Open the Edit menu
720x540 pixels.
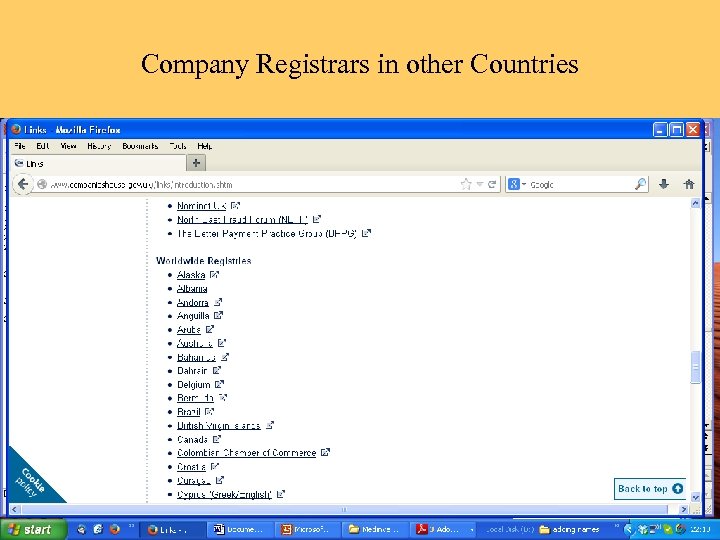coord(43,146)
